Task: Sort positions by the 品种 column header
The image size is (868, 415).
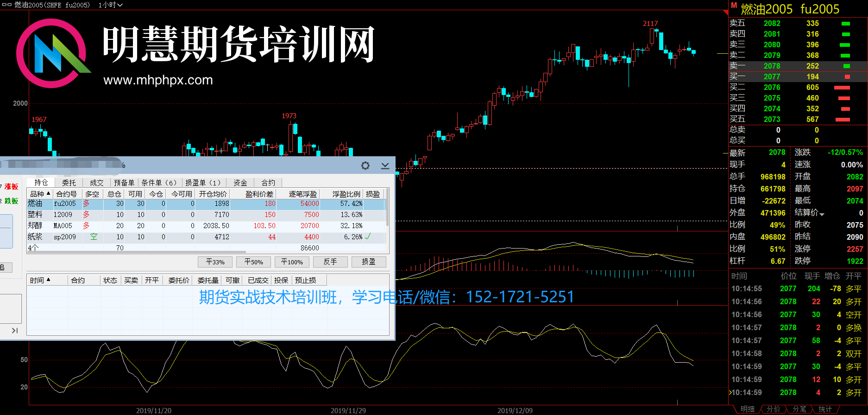Action: (40, 194)
